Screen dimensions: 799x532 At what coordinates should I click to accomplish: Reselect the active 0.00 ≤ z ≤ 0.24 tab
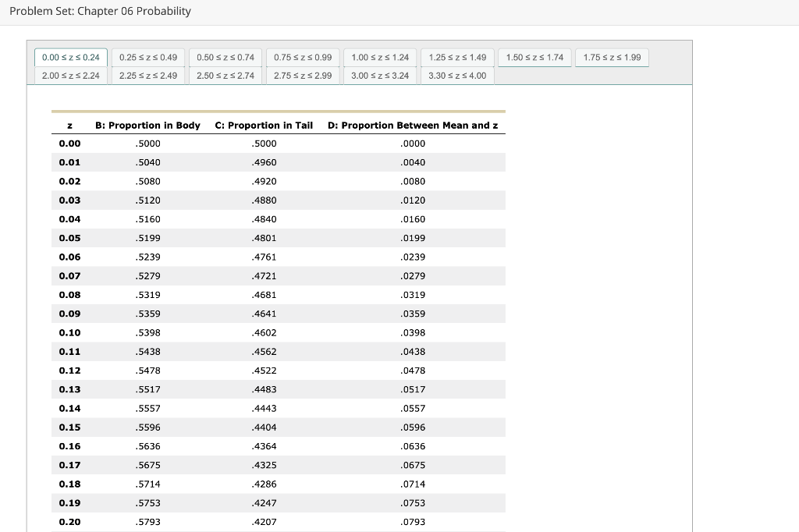point(70,57)
